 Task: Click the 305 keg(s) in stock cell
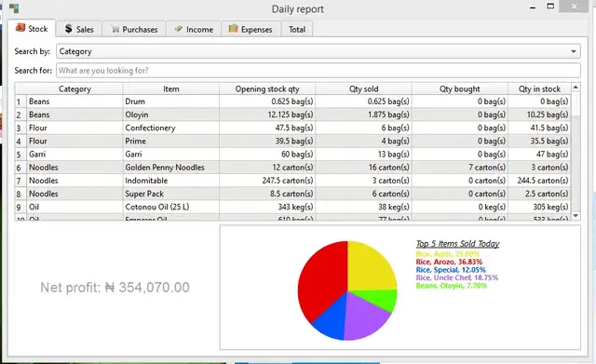(x=539, y=207)
